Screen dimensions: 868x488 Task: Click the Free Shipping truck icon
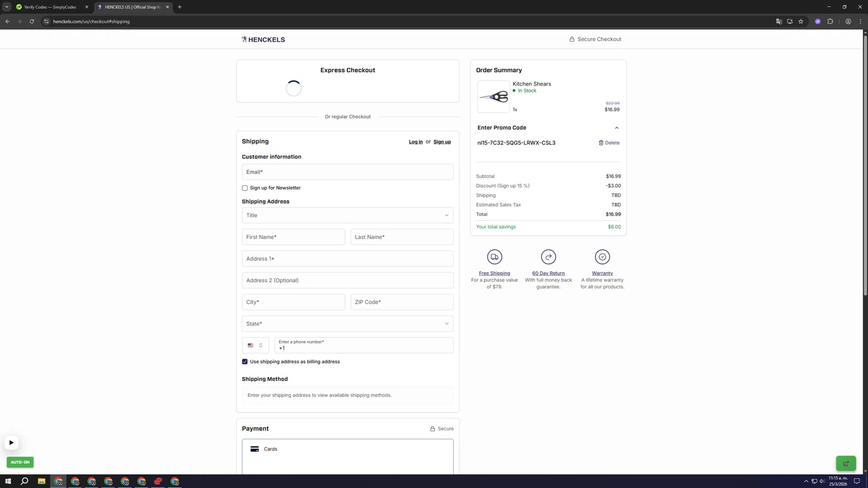click(495, 257)
